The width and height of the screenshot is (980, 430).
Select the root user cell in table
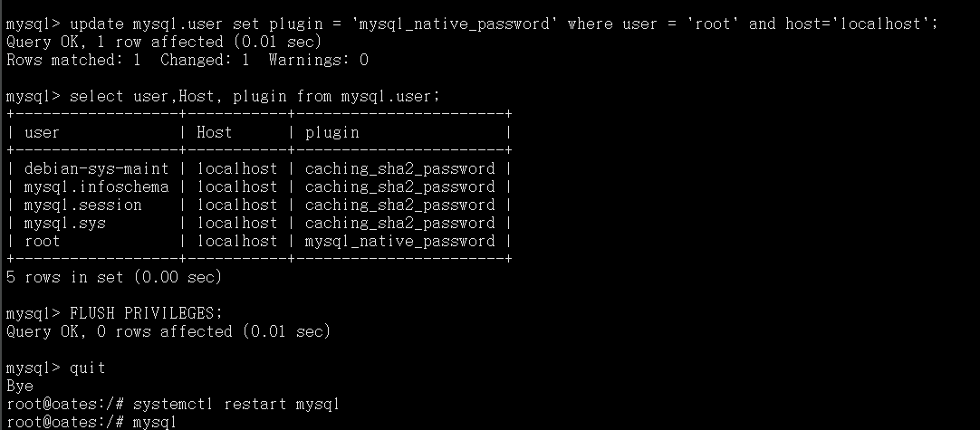[42, 241]
